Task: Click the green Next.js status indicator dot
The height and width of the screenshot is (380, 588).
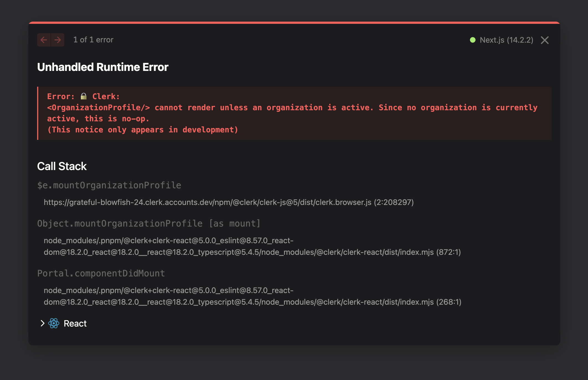Action: click(x=473, y=40)
